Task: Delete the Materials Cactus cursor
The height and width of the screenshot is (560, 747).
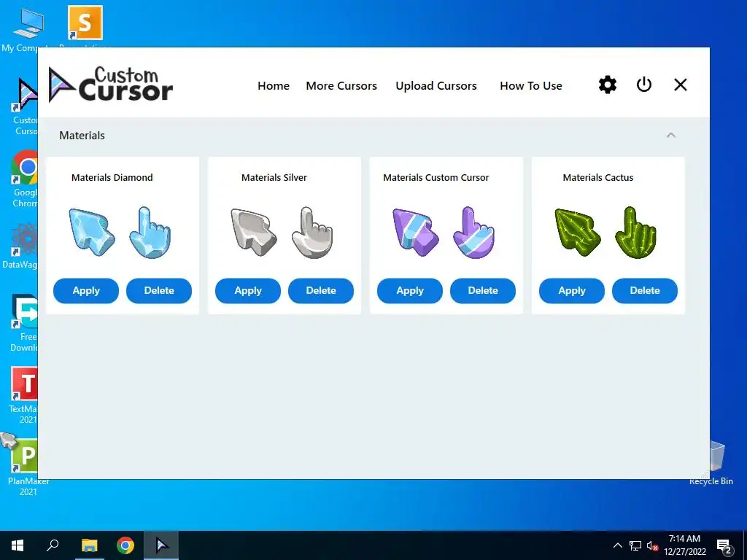Action: [x=645, y=290]
